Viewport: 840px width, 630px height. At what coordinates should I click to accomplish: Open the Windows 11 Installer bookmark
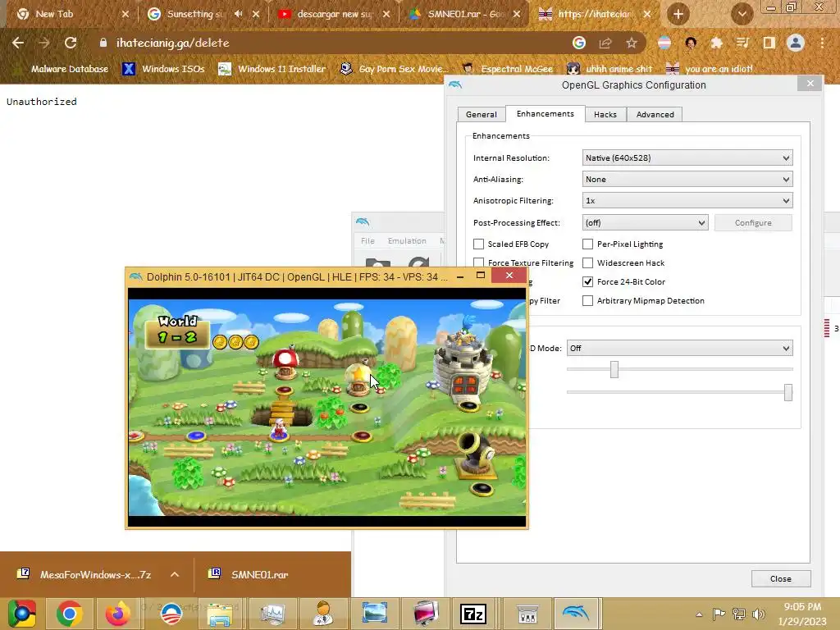point(272,69)
